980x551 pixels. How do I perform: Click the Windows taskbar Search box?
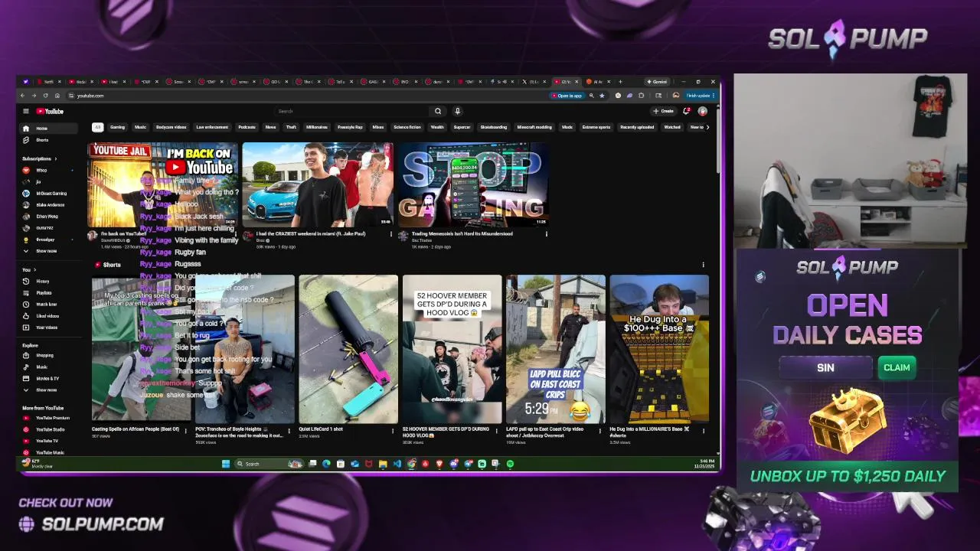click(x=269, y=464)
